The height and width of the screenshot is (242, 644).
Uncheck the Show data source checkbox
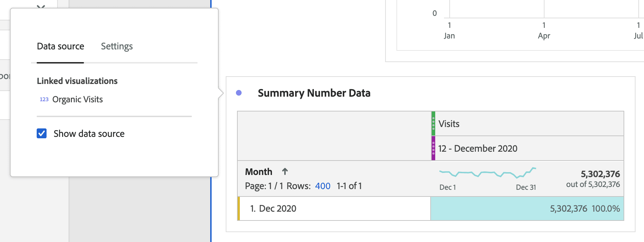42,133
